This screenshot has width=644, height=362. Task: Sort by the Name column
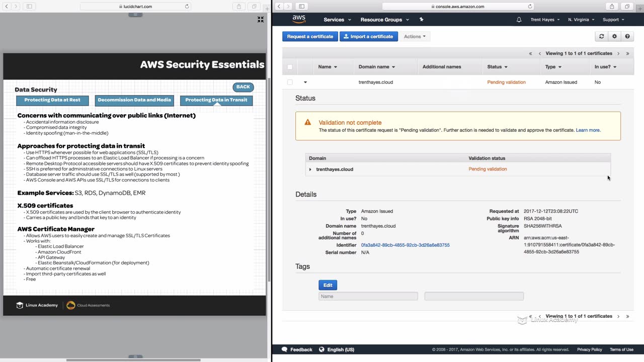click(328, 67)
